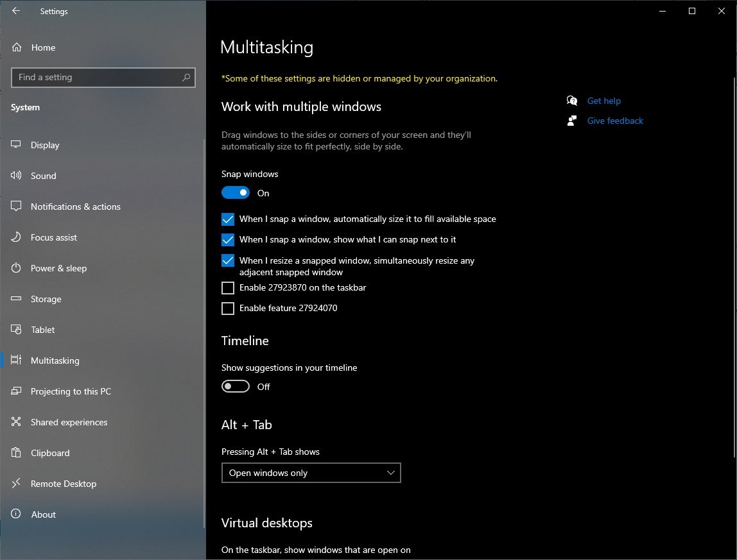737x560 pixels.
Task: Click the Remote Desktop icon
Action: (x=17, y=484)
